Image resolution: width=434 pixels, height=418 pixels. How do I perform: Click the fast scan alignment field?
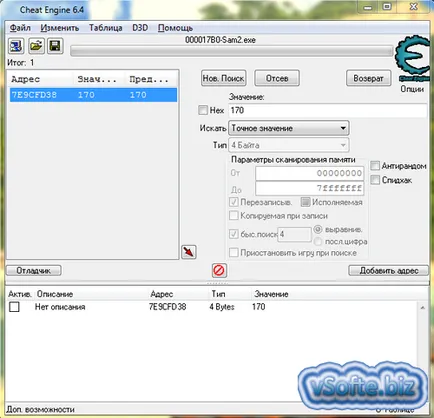tap(294, 234)
